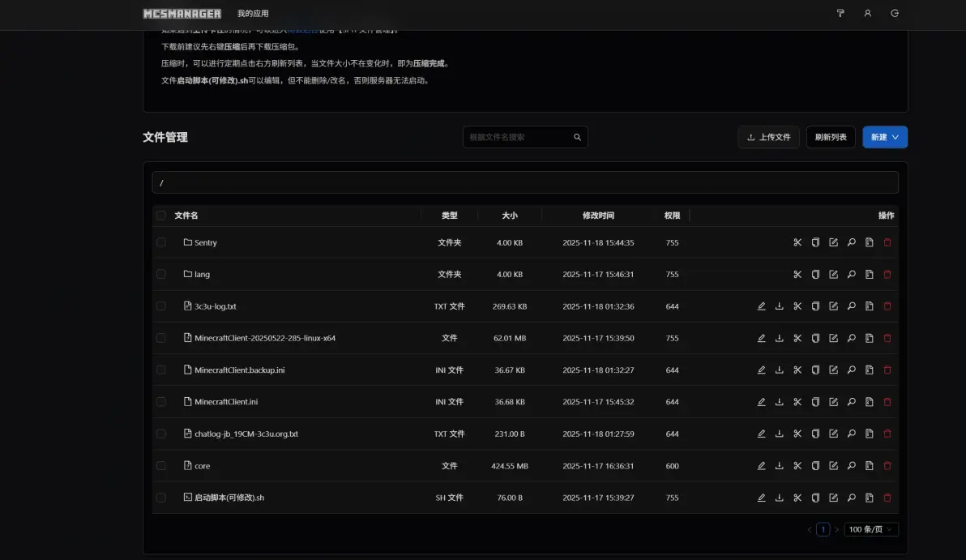The width and height of the screenshot is (966, 560).
Task: Click the 上传文件 upload button
Action: coord(768,138)
